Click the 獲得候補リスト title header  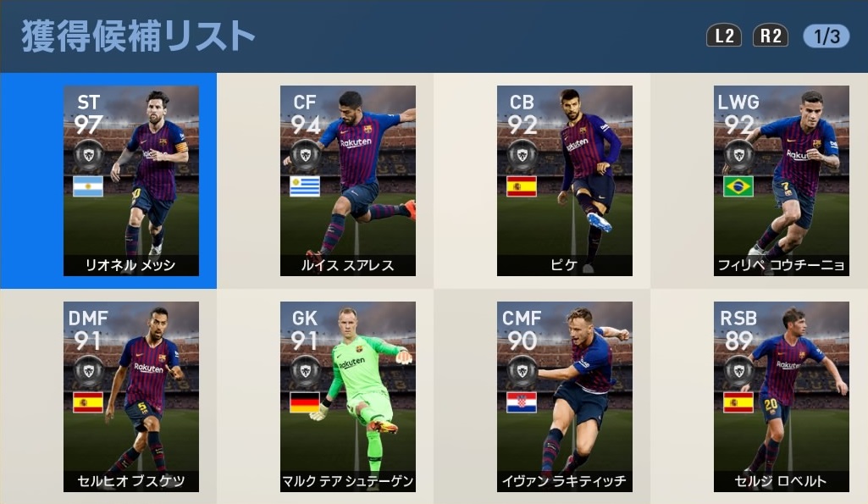coord(138,36)
